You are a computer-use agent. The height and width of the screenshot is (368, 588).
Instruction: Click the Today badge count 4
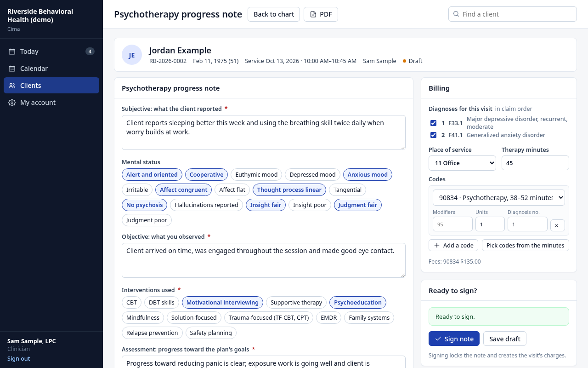pos(90,52)
